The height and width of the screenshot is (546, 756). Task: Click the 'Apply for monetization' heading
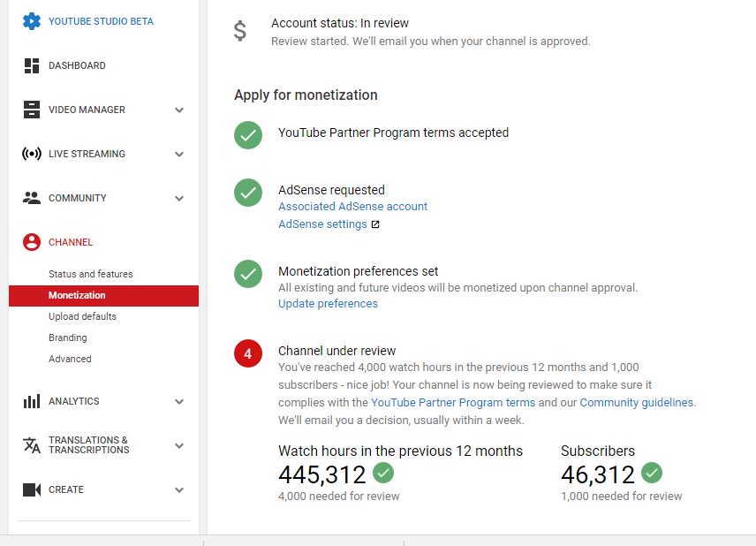click(306, 95)
